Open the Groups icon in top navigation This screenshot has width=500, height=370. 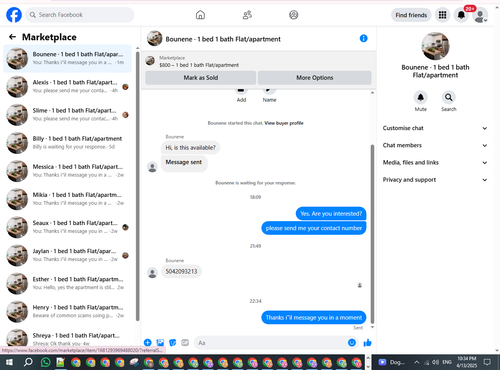[x=294, y=15]
